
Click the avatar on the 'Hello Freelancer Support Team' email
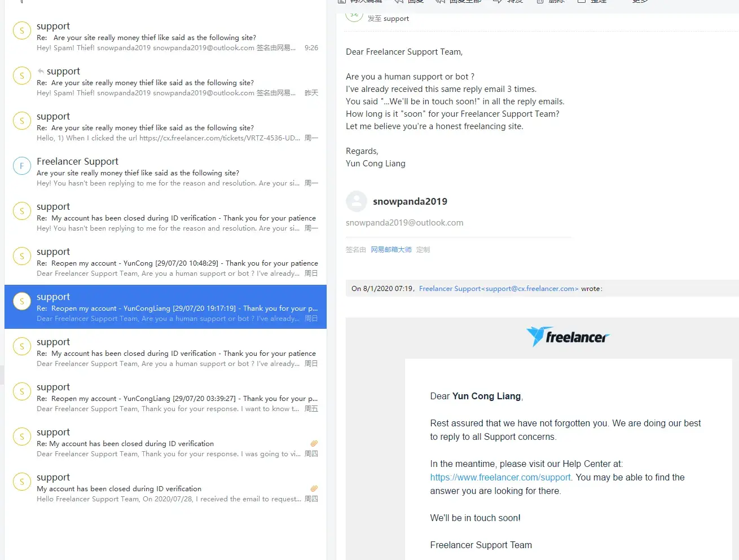tap(21, 482)
